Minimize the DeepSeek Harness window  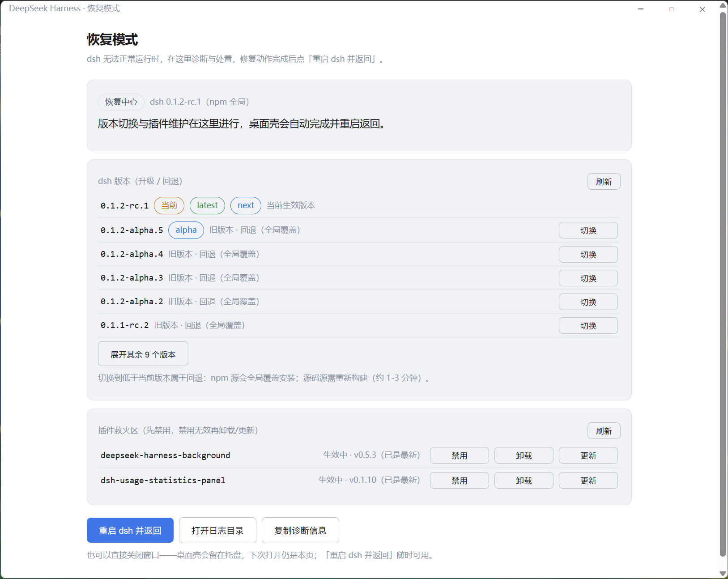click(641, 9)
